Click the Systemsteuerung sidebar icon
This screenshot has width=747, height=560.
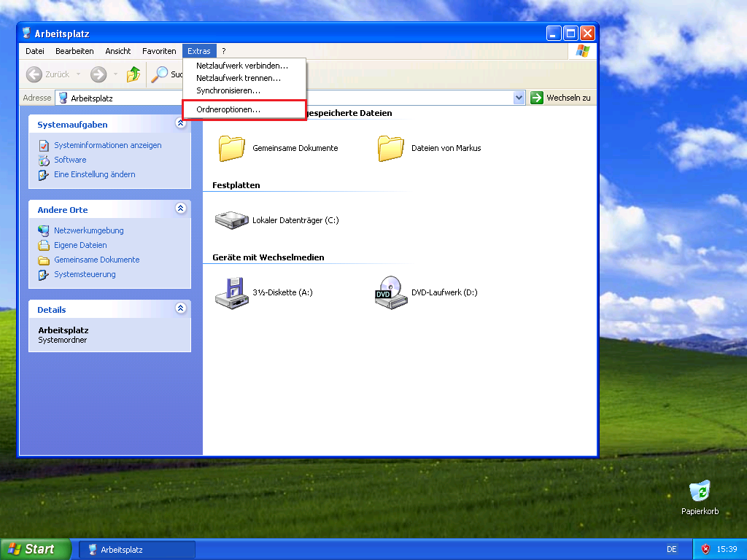[44, 275]
